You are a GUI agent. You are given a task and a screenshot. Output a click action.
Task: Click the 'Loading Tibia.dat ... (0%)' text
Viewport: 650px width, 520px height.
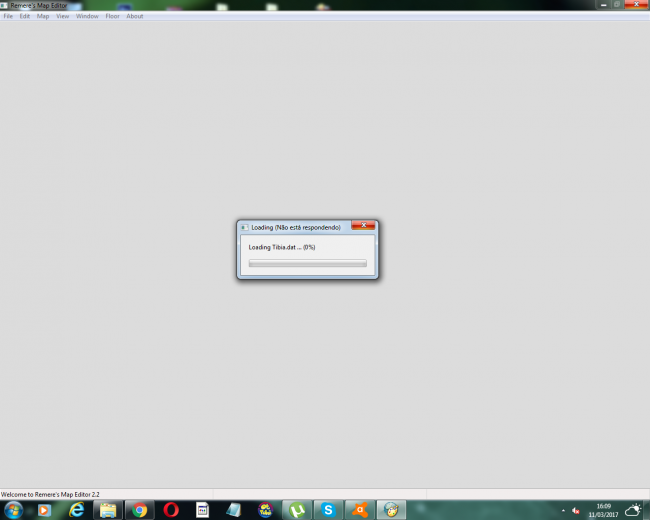click(x=282, y=247)
